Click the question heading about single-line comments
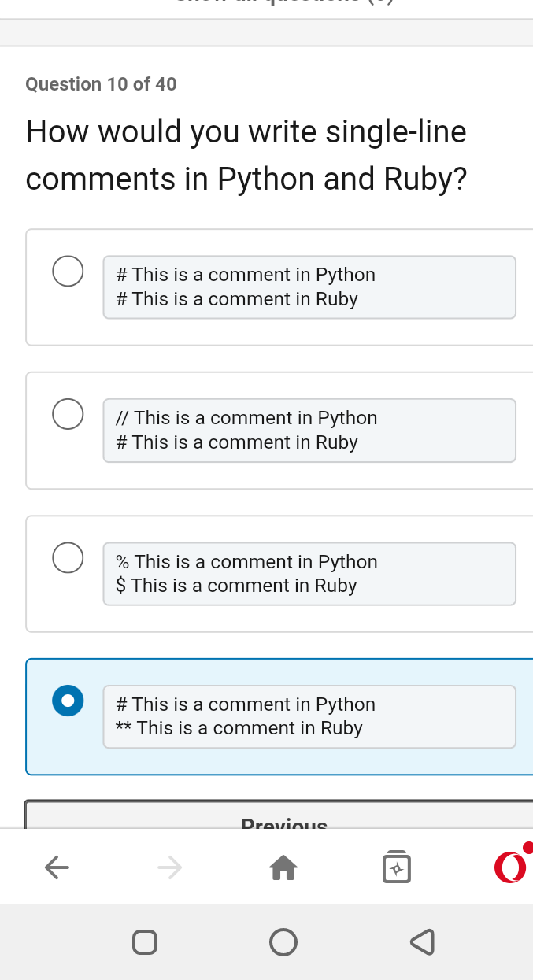Screen dimensions: 533x980 [x=246, y=155]
